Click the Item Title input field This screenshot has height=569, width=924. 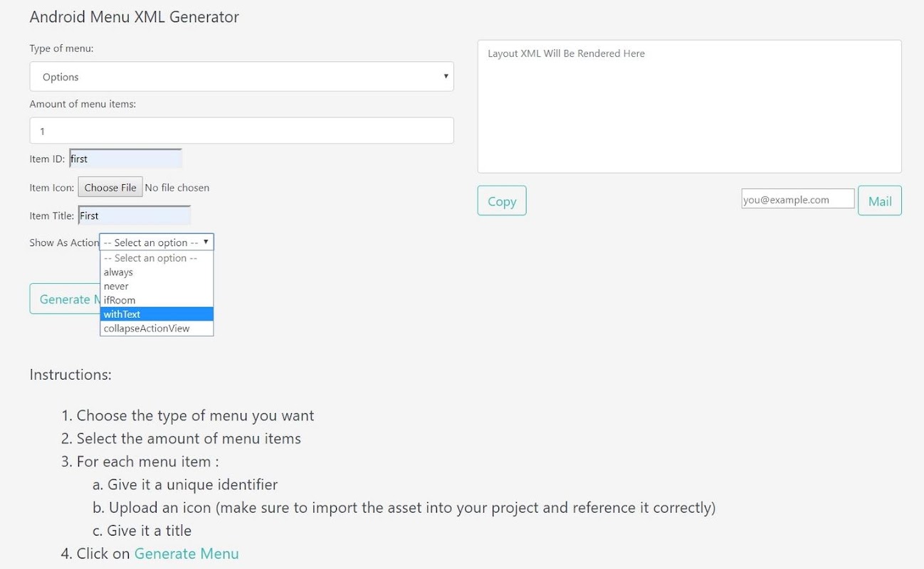pyautogui.click(x=135, y=216)
